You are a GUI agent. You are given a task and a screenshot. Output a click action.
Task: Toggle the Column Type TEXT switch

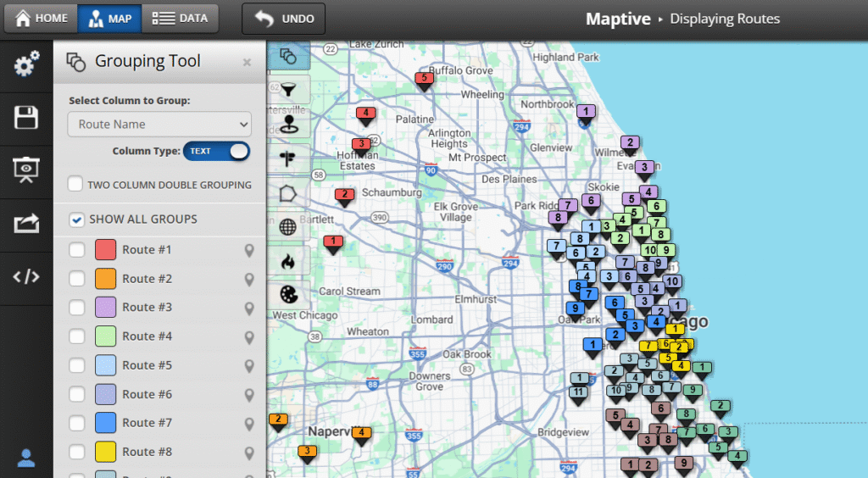click(x=217, y=151)
